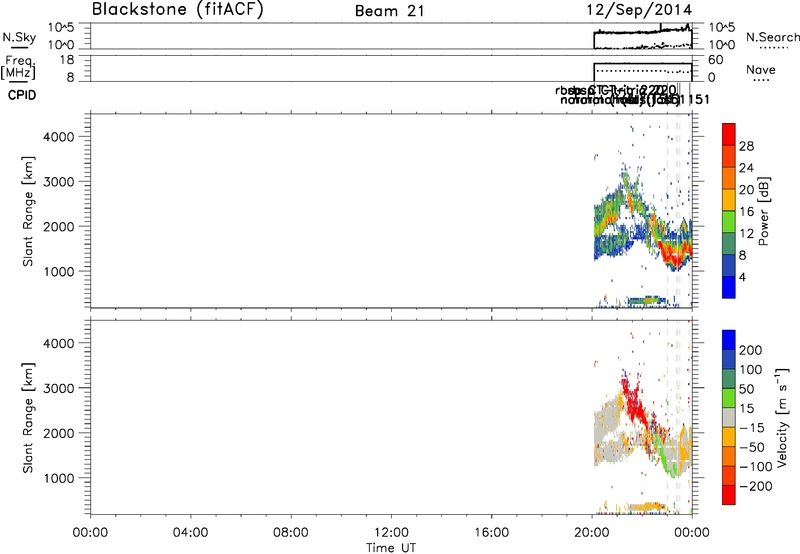The height and width of the screenshot is (554, 800).
Task: Click the 'Power [dB]' colorbar label
Action: tap(763, 211)
